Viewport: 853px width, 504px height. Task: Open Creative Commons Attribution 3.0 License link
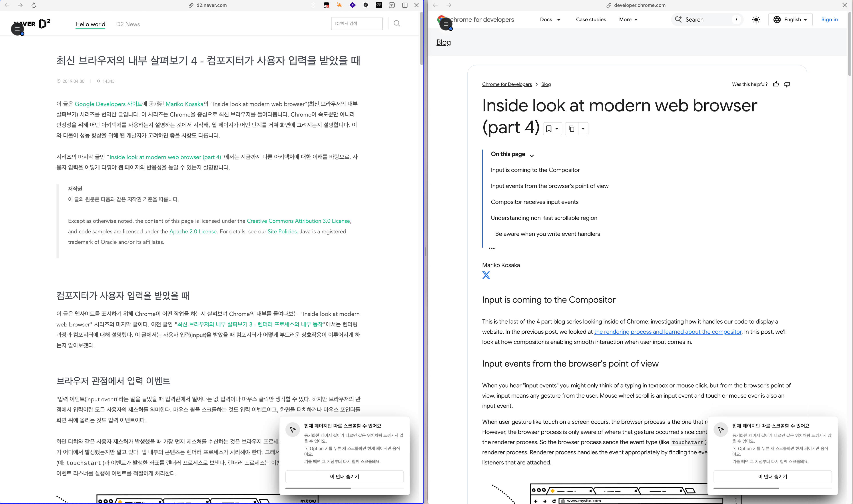(x=298, y=221)
